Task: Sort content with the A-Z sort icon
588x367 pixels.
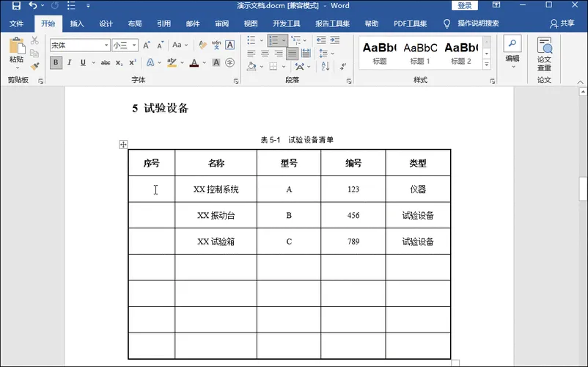Action: point(326,66)
